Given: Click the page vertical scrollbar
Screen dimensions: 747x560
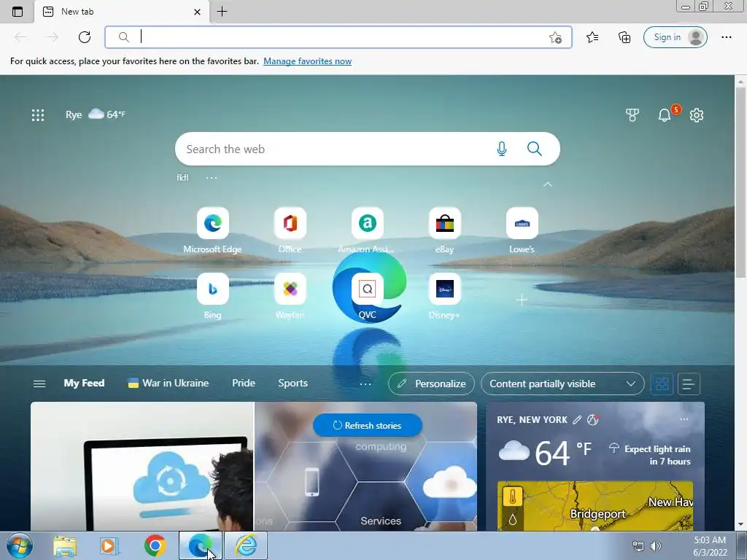Looking at the screenshot, I should click(740, 182).
